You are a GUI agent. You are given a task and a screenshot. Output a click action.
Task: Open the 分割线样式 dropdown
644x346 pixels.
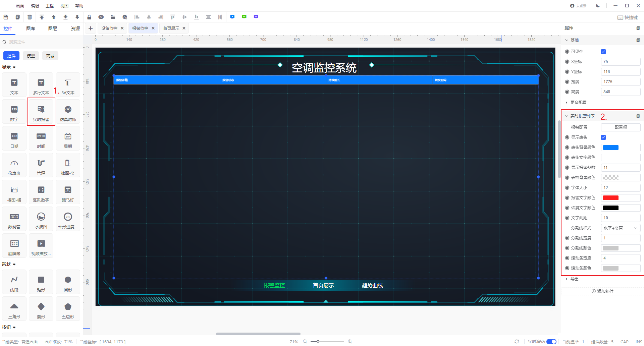click(x=620, y=228)
